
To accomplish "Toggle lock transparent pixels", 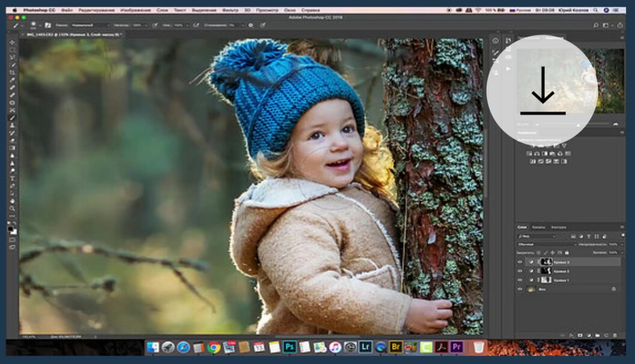I will coord(539,253).
